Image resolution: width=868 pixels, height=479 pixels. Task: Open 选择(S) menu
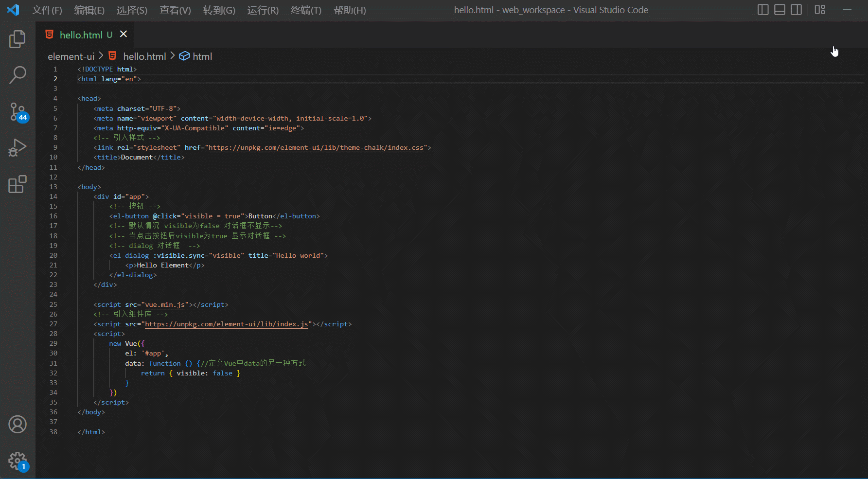click(132, 10)
